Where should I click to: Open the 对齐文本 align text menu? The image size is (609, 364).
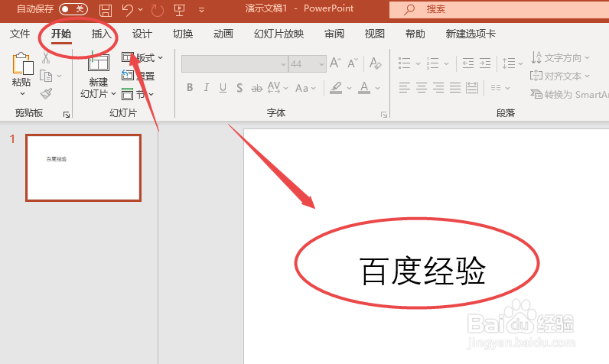tap(560, 76)
